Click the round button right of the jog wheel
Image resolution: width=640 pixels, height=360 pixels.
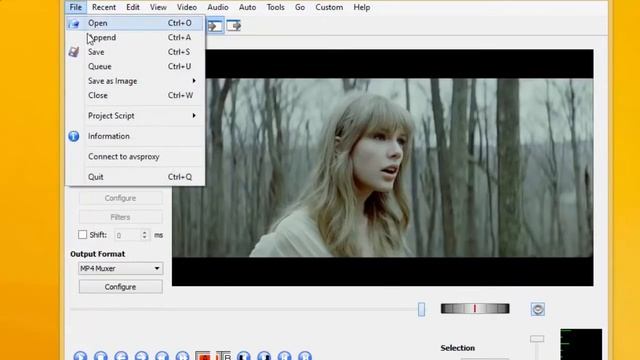pyautogui.click(x=538, y=309)
